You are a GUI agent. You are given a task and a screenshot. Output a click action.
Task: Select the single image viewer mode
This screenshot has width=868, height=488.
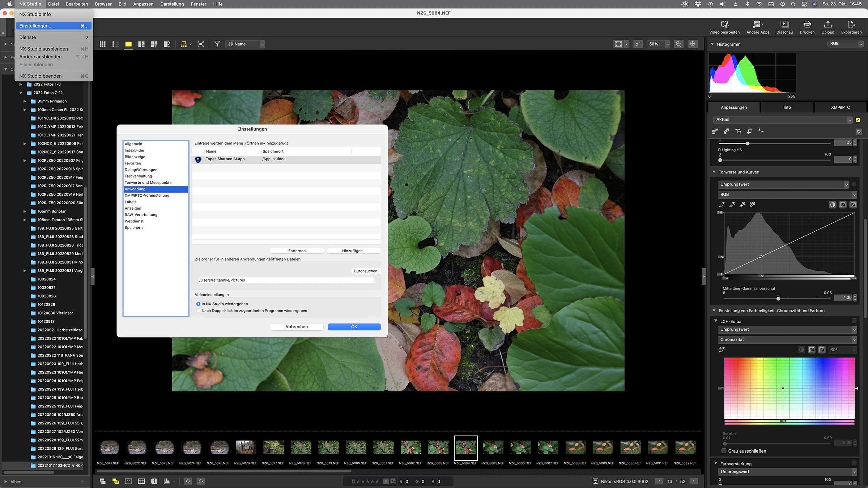pos(128,44)
